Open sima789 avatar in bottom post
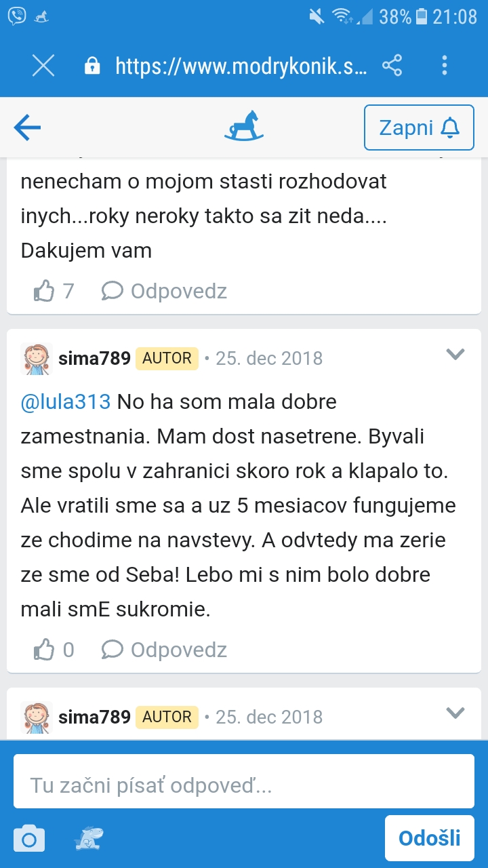The height and width of the screenshot is (868, 488). (37, 717)
